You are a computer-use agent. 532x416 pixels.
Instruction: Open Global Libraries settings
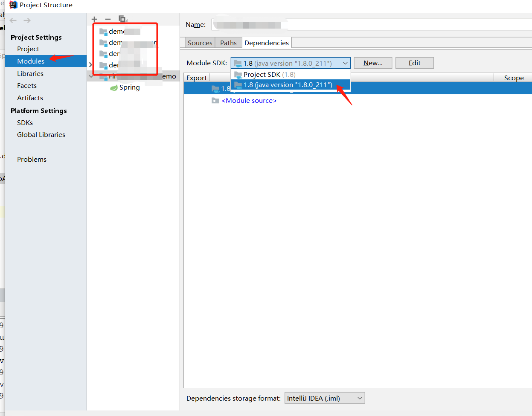coord(41,135)
